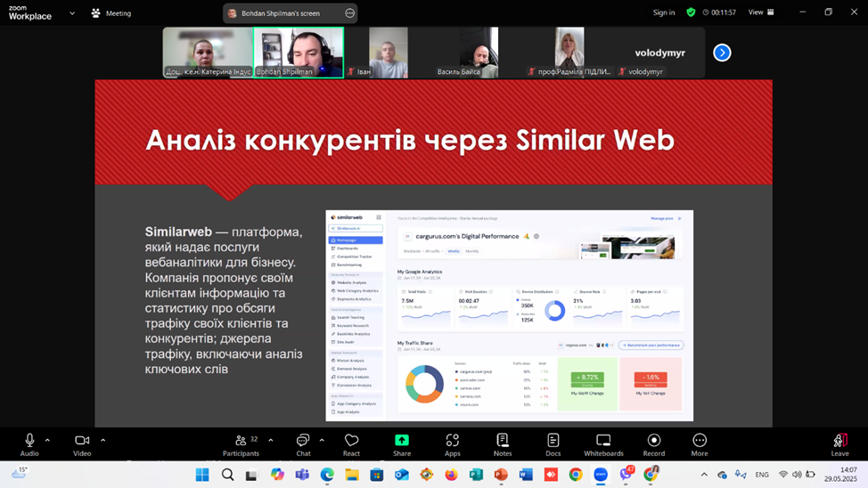This screenshot has height=488, width=868.
Task: Expand the audio options arrow
Action: (47, 441)
